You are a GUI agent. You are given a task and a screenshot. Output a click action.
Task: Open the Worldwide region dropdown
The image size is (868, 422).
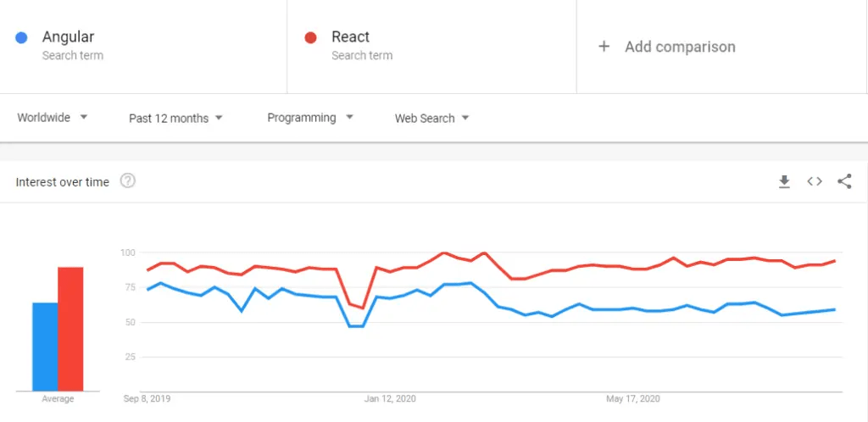coord(53,117)
